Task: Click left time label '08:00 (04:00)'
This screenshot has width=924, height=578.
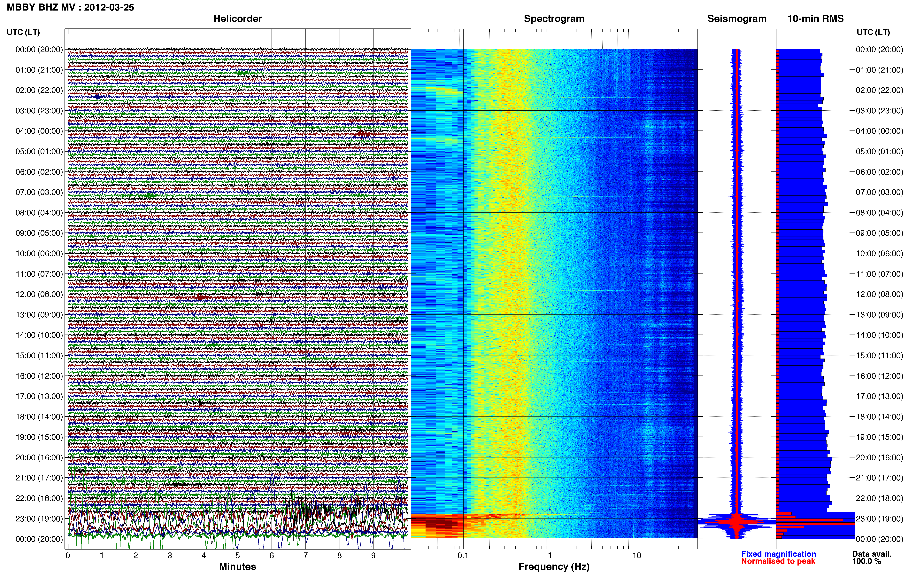Action: [39, 213]
